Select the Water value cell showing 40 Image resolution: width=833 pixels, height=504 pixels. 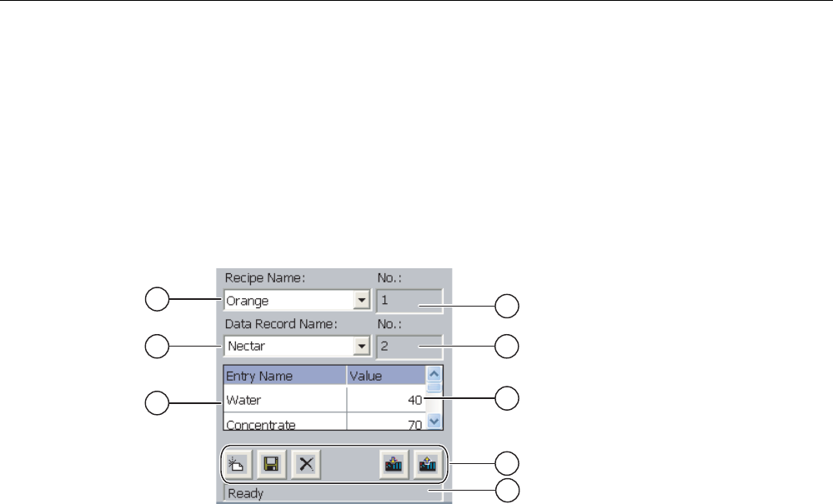pos(386,400)
